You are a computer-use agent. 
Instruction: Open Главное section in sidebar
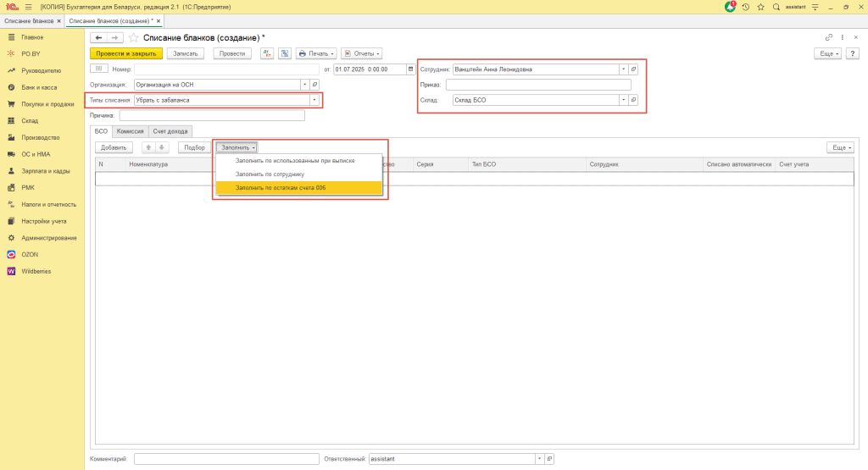(x=32, y=37)
